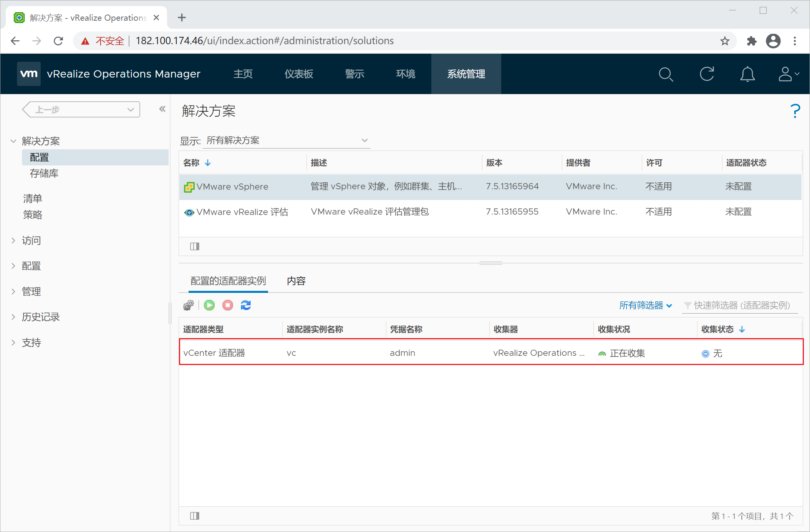The height and width of the screenshot is (532, 810).
Task: Switch to the 内容 tab
Action: click(x=296, y=281)
